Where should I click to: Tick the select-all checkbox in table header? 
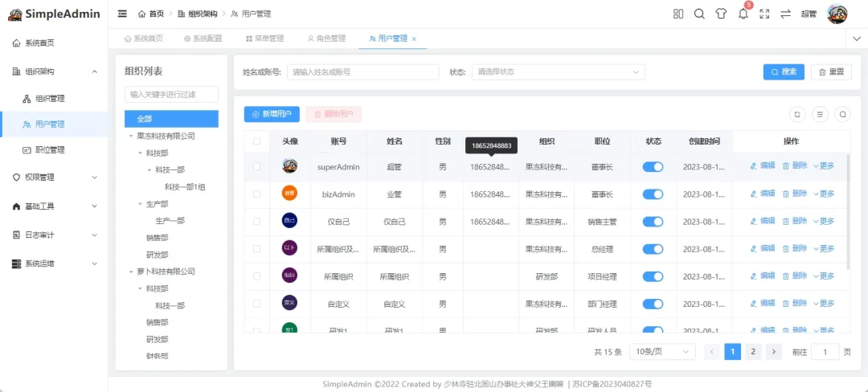(257, 141)
